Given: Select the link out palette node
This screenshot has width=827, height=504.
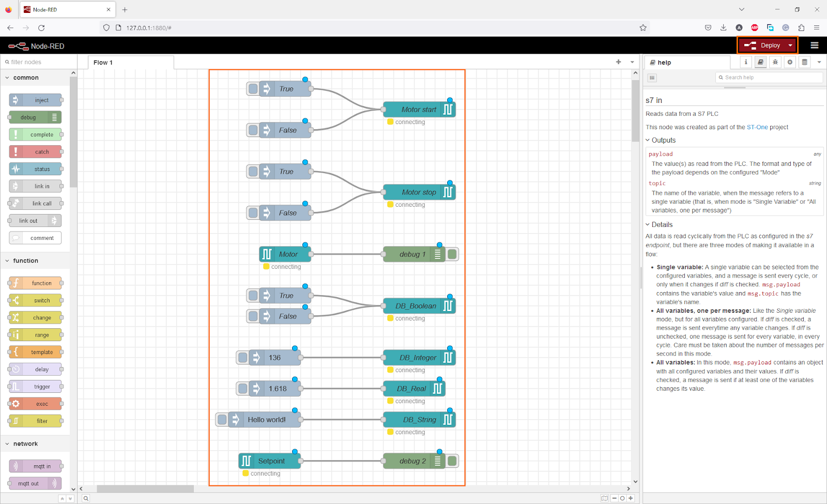Looking at the screenshot, I should pyautogui.click(x=35, y=221).
